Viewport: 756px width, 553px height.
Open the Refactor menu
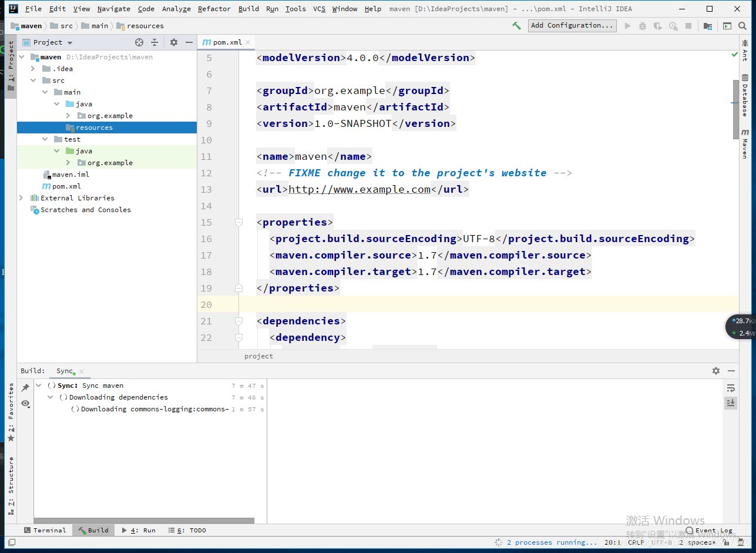[x=214, y=9]
